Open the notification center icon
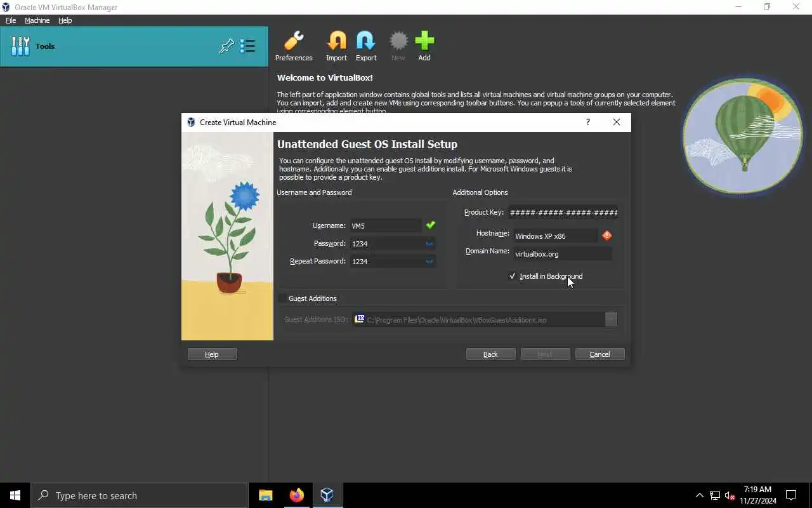 click(791, 495)
